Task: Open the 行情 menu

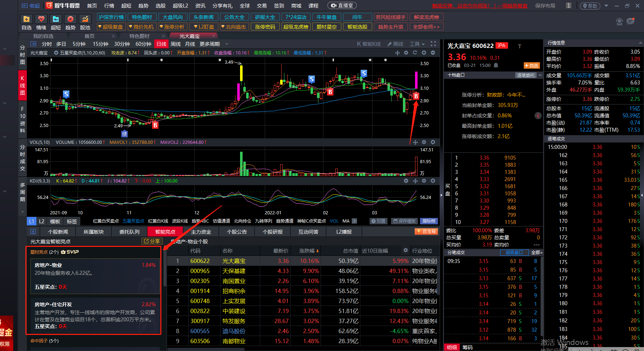Action: 109,6
